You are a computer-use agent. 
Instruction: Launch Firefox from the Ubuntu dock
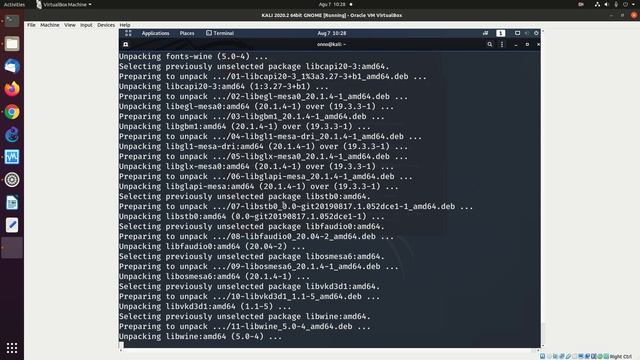pos(12,89)
